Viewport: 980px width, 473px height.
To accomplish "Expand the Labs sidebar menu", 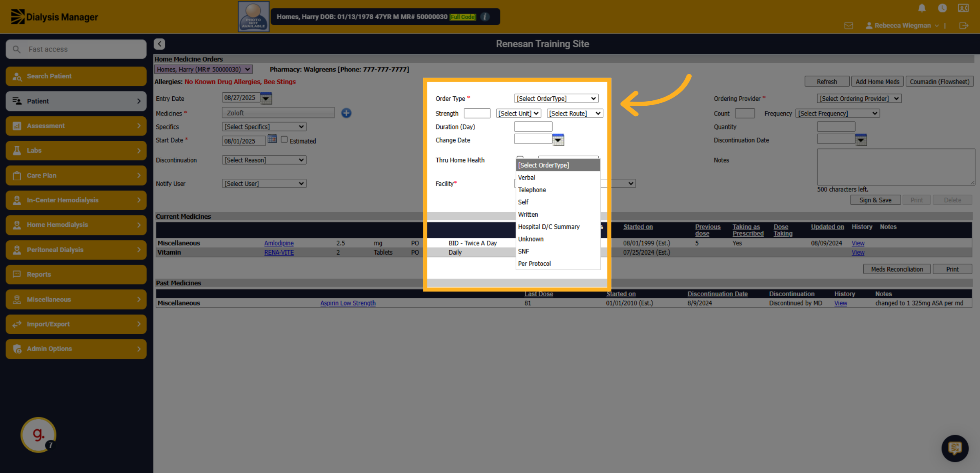I will pyautogui.click(x=76, y=151).
